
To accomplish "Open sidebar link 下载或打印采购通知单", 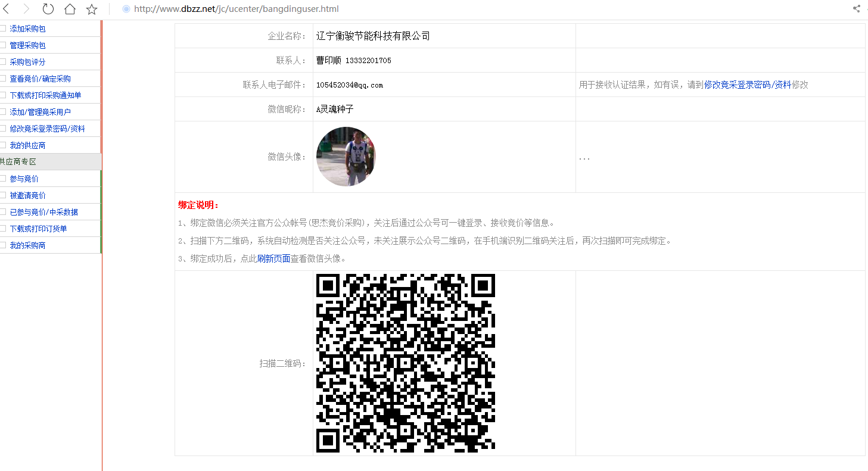I will (45, 95).
